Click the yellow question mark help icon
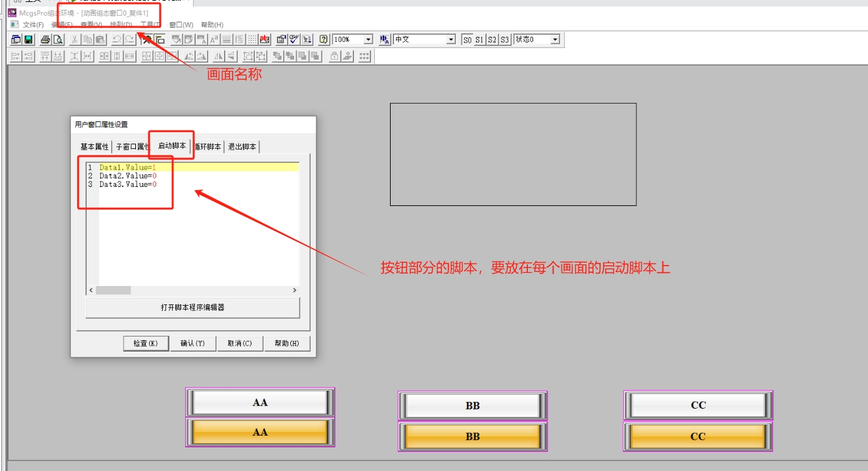Image resolution: width=868 pixels, height=471 pixels. pyautogui.click(x=324, y=39)
